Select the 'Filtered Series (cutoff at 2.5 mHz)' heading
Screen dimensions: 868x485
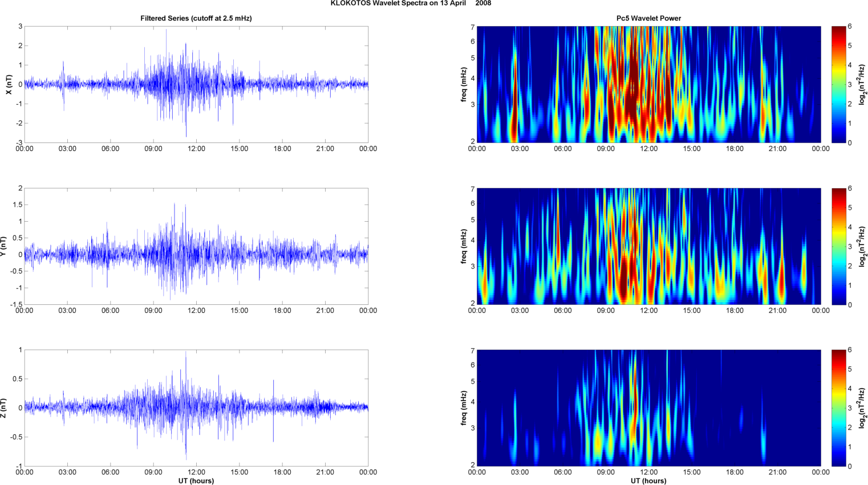pyautogui.click(x=196, y=18)
